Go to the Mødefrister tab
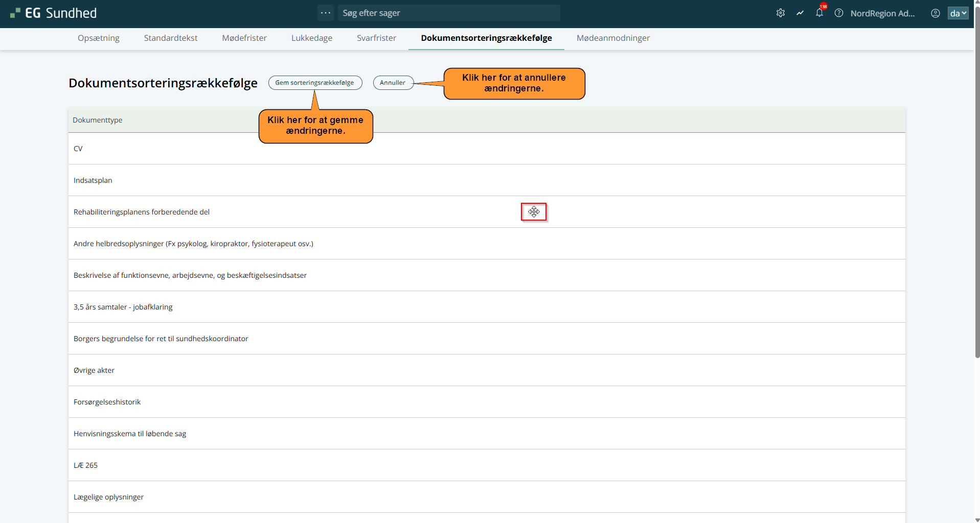 (x=244, y=38)
